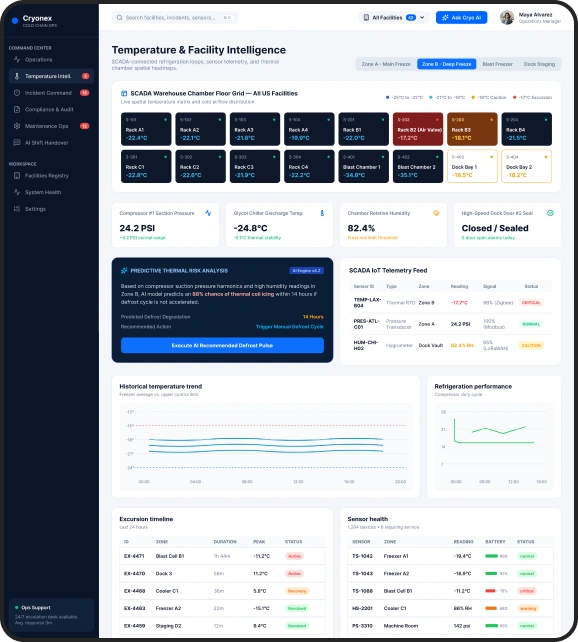Switch to Zone A - Main Freeze tab
This screenshot has height=642, width=578.
(386, 64)
